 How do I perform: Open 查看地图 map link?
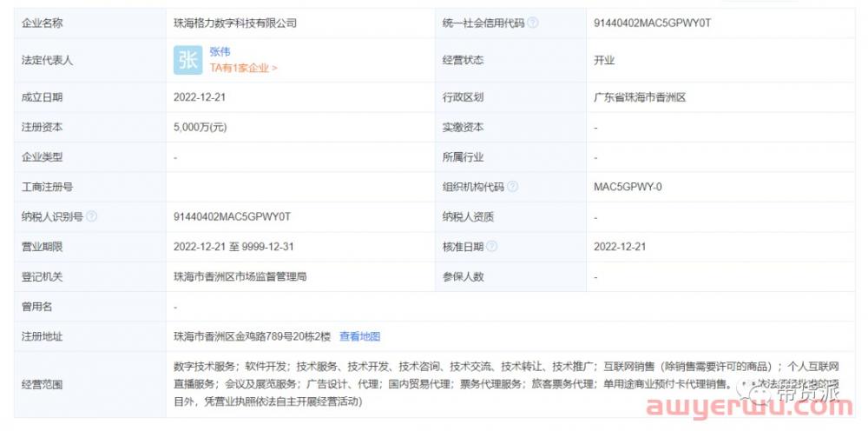[x=360, y=336]
